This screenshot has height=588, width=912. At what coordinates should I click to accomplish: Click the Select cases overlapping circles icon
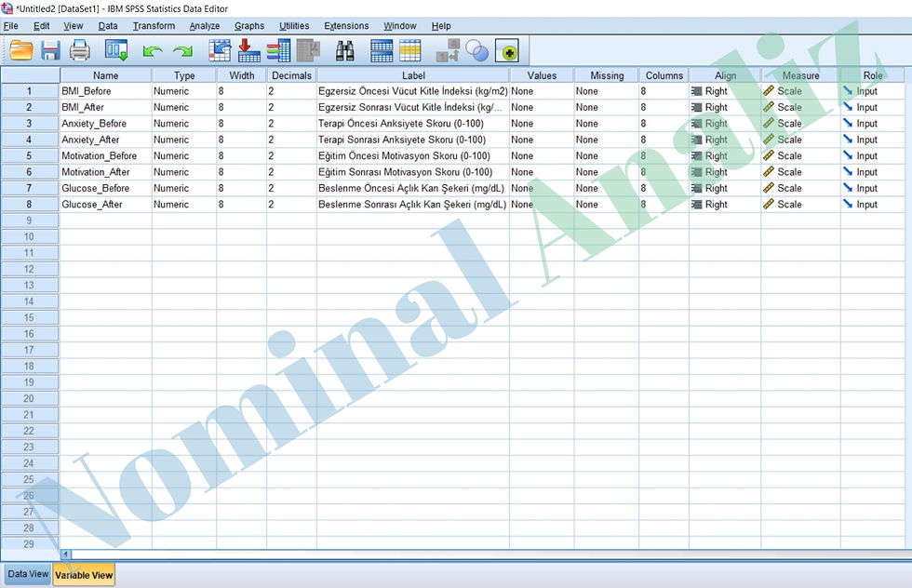477,50
